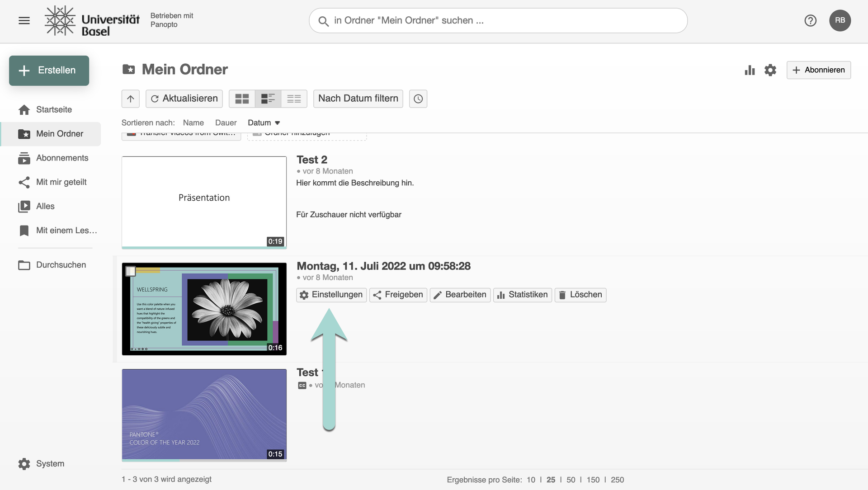Go to Abonnements in sidebar
This screenshot has height=490, width=868.
pyautogui.click(x=62, y=158)
